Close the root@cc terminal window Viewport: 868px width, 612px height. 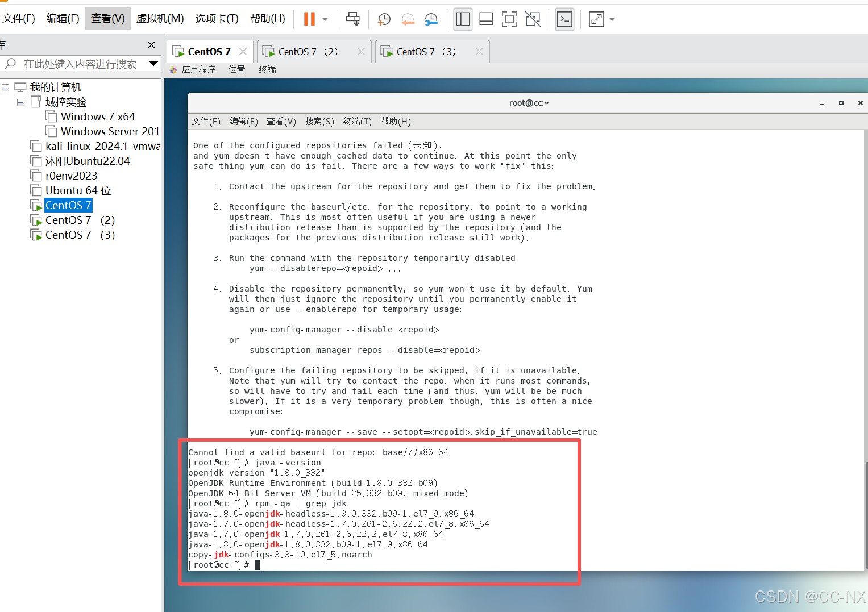861,103
